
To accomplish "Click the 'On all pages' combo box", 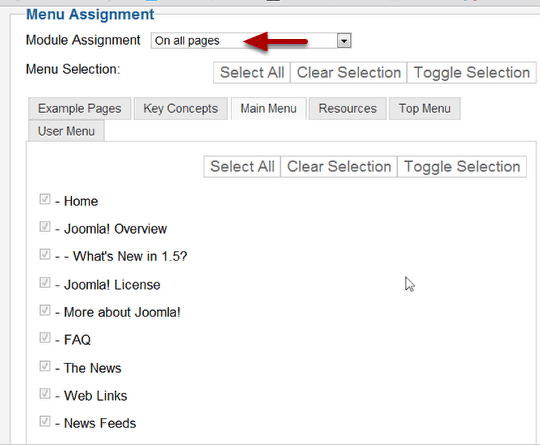I will 251,41.
